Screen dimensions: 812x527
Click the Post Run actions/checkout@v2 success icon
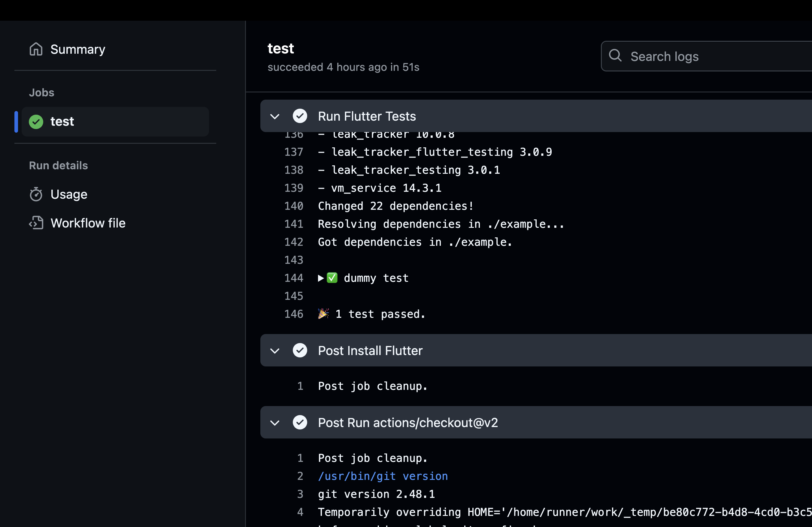(300, 422)
